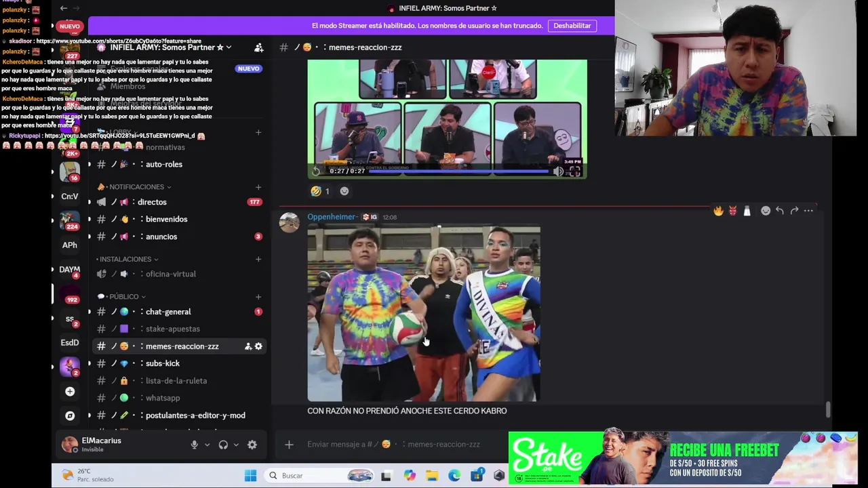This screenshot has width=868, height=488.
Task: Click the NUEVO unread pill in channel list
Action: [x=248, y=68]
